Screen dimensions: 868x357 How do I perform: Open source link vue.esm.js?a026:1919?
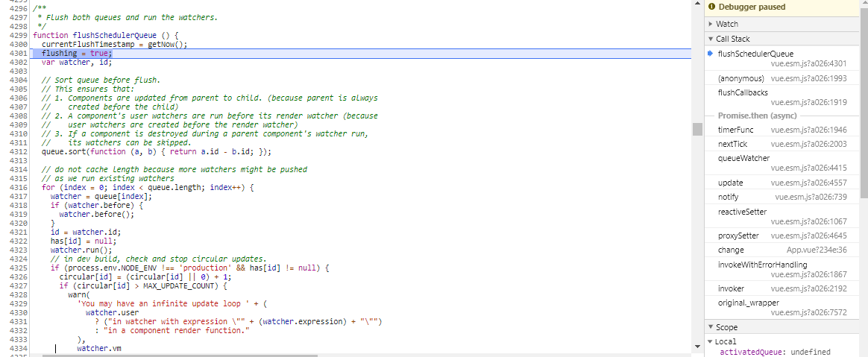809,102
